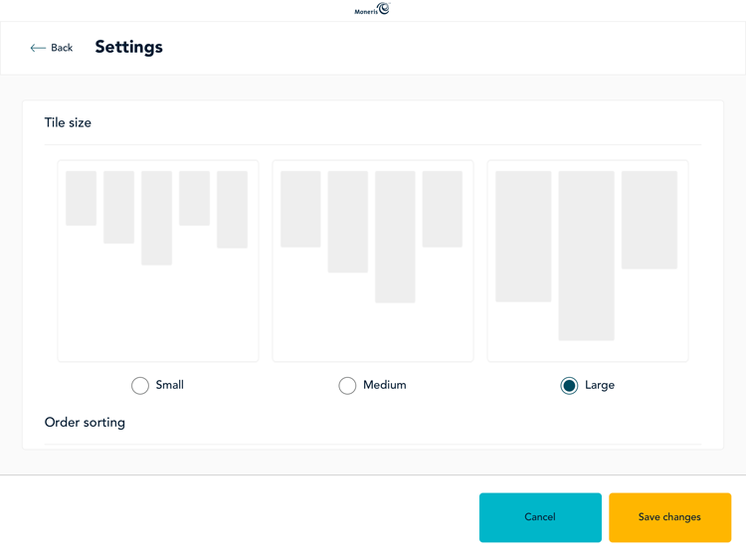Click the Settings page title
The width and height of the screenshot is (746, 560).
[x=128, y=47]
